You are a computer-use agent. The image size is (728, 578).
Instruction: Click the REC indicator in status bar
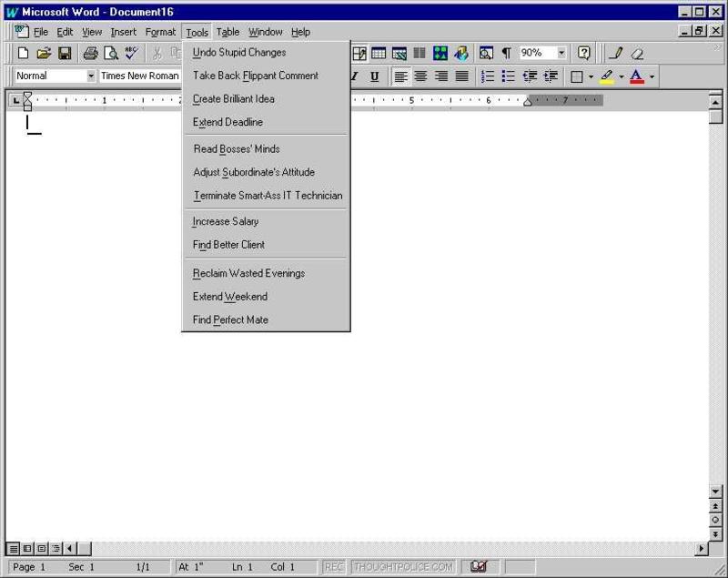[334, 567]
